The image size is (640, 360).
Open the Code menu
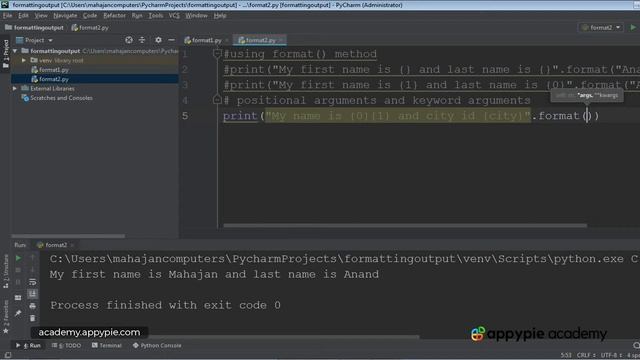90,16
